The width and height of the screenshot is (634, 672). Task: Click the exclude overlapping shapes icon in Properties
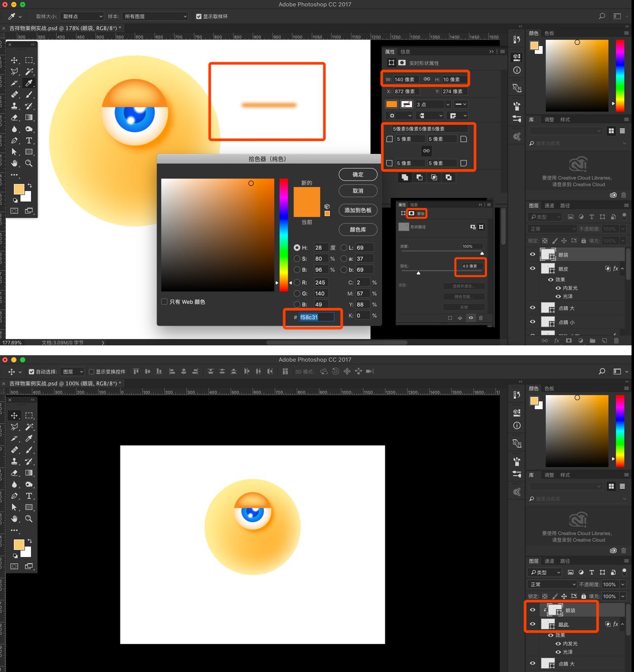click(448, 177)
